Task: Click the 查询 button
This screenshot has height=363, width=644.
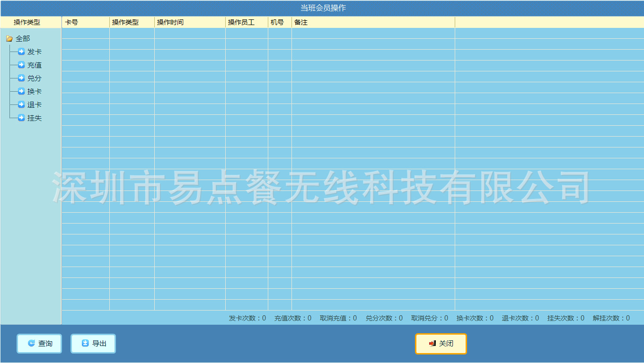Action: (x=39, y=344)
